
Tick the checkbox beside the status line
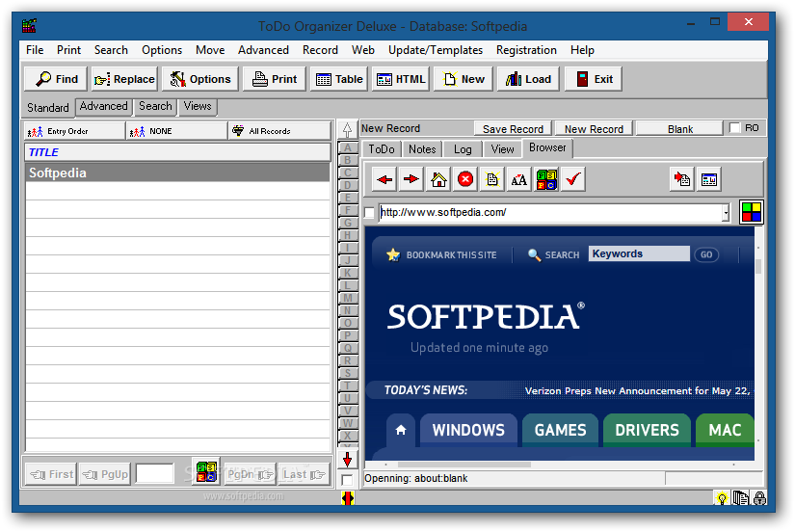point(347,479)
